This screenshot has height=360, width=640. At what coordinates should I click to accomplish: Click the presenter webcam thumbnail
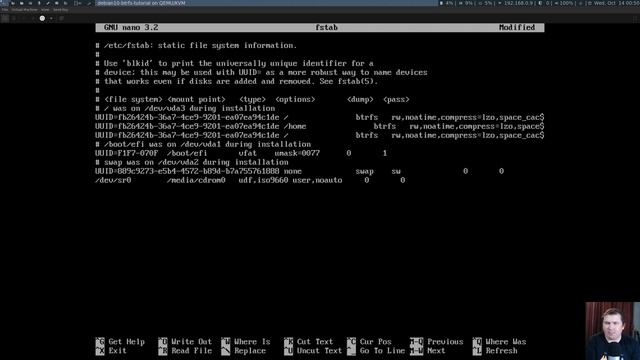[x=612, y=331]
